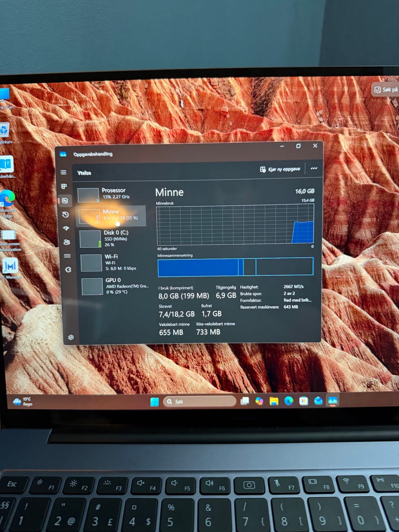Open the Multi-screen collaboration desktop shortcut
Viewport: 399px width, 532px height.
[x=9, y=241]
